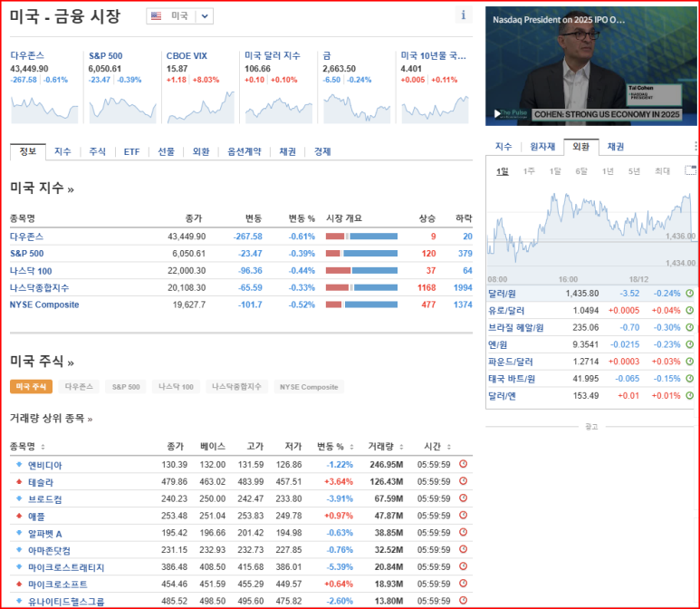Click the up arrow icon beside 애플
The height and width of the screenshot is (609, 700).
click(x=19, y=515)
